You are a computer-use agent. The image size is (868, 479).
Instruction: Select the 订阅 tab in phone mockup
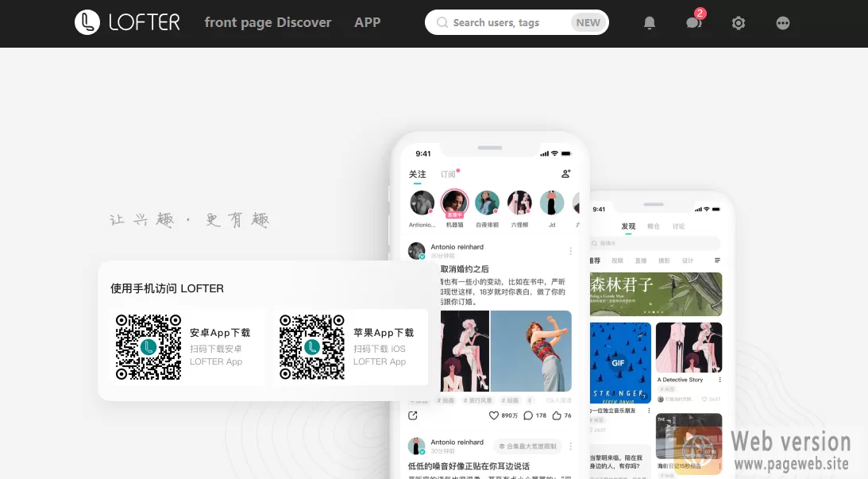coord(449,175)
